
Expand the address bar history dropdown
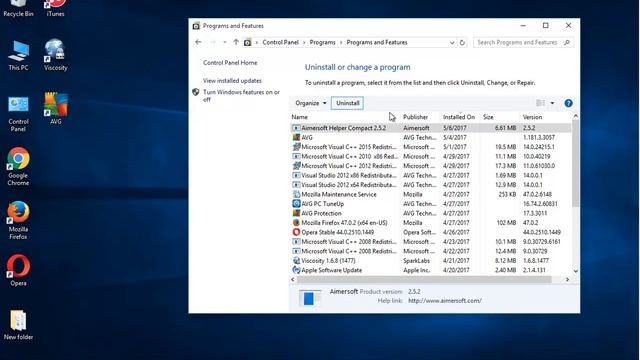452,42
